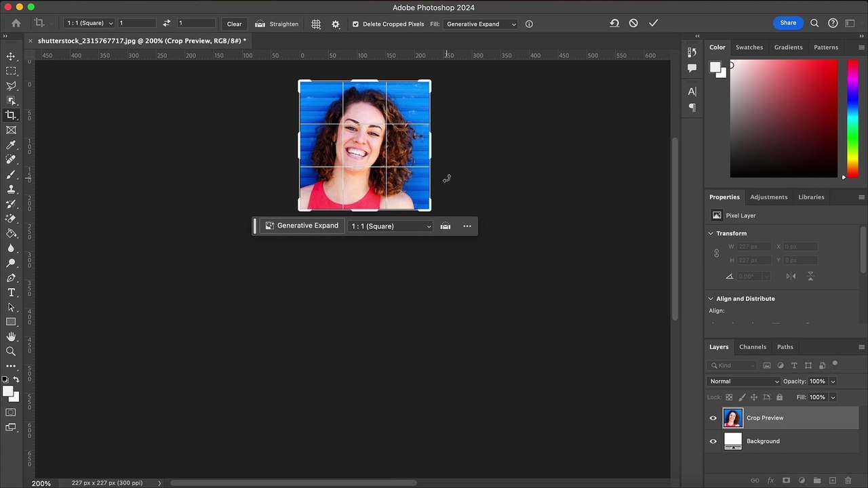Toggle Quick Mask mode
The height and width of the screenshot is (488, 868).
click(x=11, y=412)
